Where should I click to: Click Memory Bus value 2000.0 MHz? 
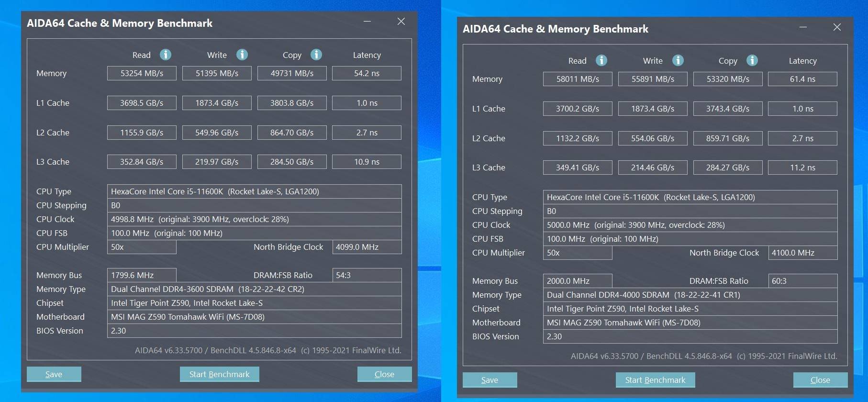(578, 281)
